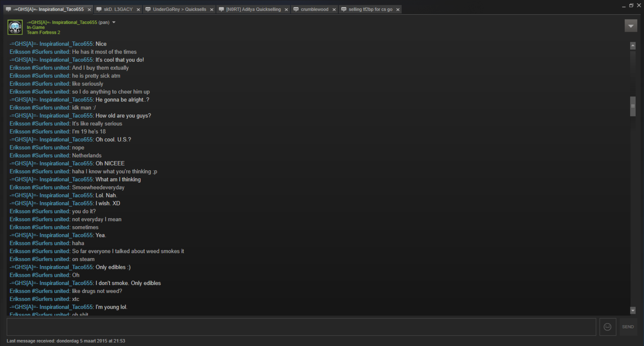Click the skull avatar of Inspirational_Taco655
This screenshot has width=644, height=346.
coord(15,27)
